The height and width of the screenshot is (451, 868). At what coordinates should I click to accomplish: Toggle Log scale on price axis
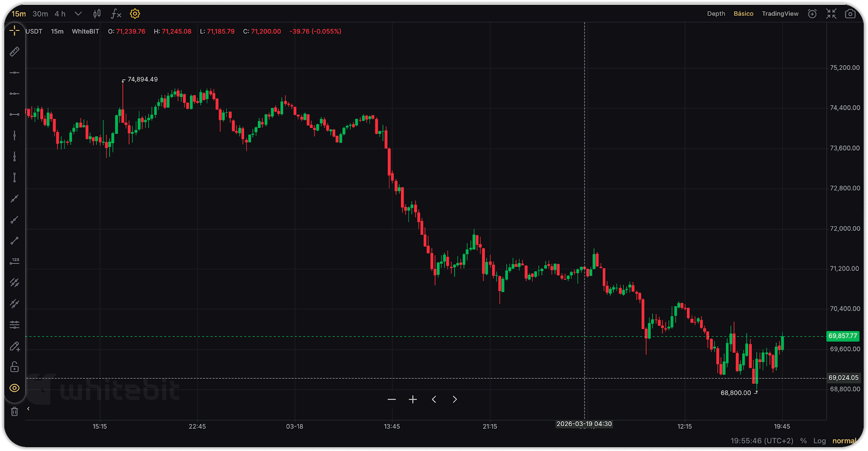819,441
